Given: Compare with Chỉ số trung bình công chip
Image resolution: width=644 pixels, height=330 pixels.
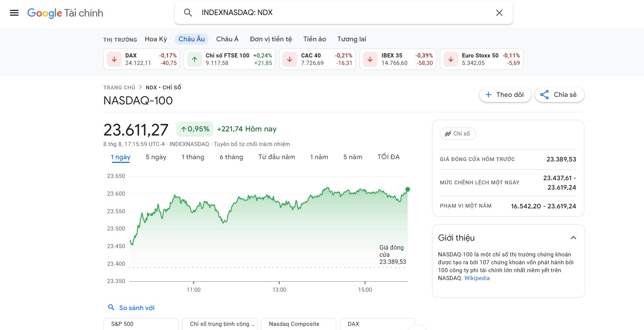Looking at the screenshot, I should point(220,324).
